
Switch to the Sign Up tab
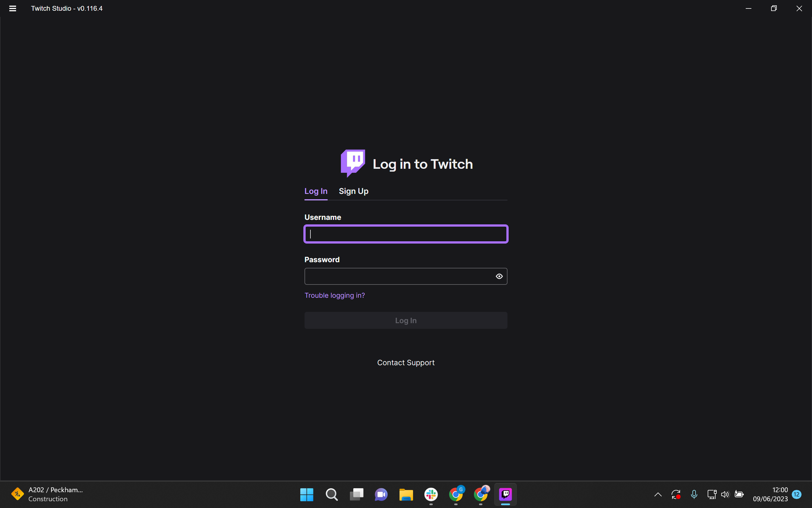pos(353,191)
